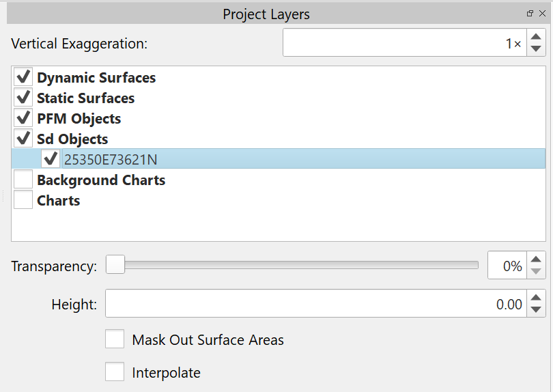Show the Charts layer
This screenshot has height=392, width=553.
(x=24, y=201)
